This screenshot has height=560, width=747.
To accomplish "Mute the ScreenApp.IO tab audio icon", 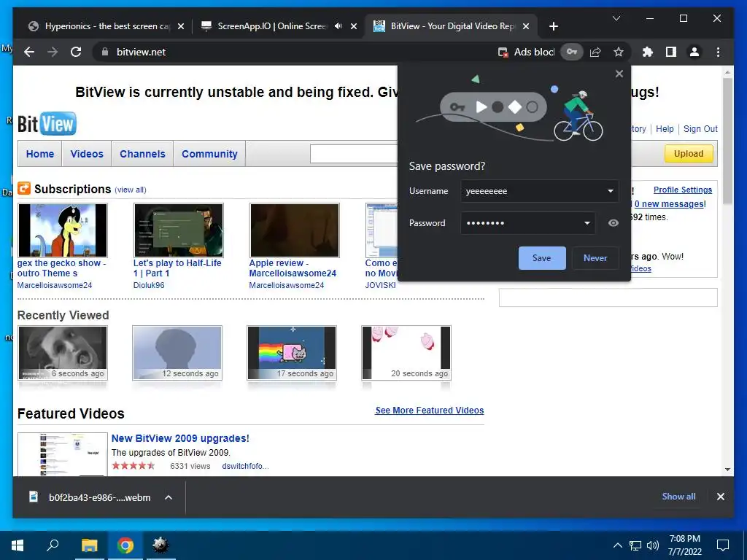I will (338, 26).
